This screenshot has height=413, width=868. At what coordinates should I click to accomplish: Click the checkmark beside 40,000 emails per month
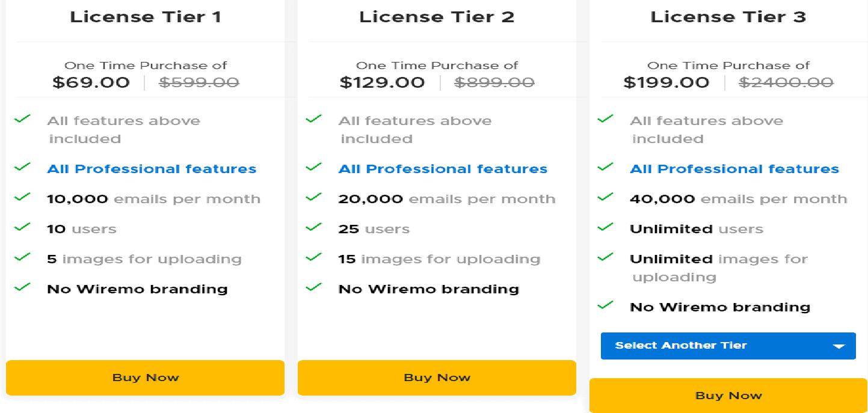coord(605,197)
